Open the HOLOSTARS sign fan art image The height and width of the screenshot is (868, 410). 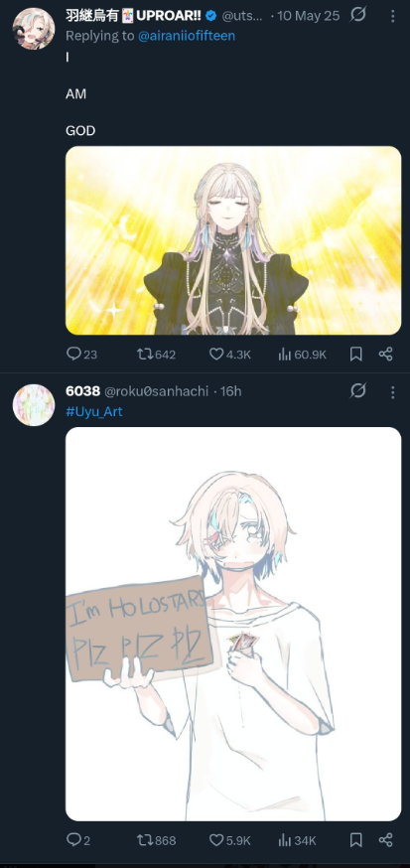pos(233,624)
